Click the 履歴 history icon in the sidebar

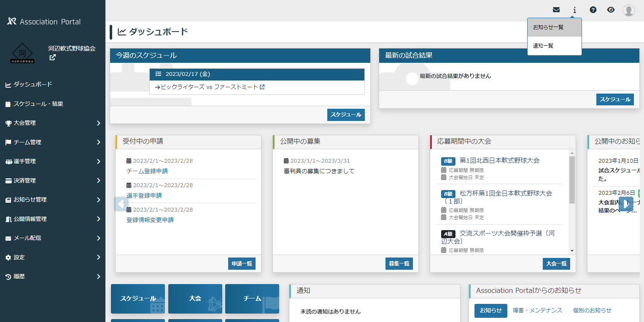tap(9, 276)
